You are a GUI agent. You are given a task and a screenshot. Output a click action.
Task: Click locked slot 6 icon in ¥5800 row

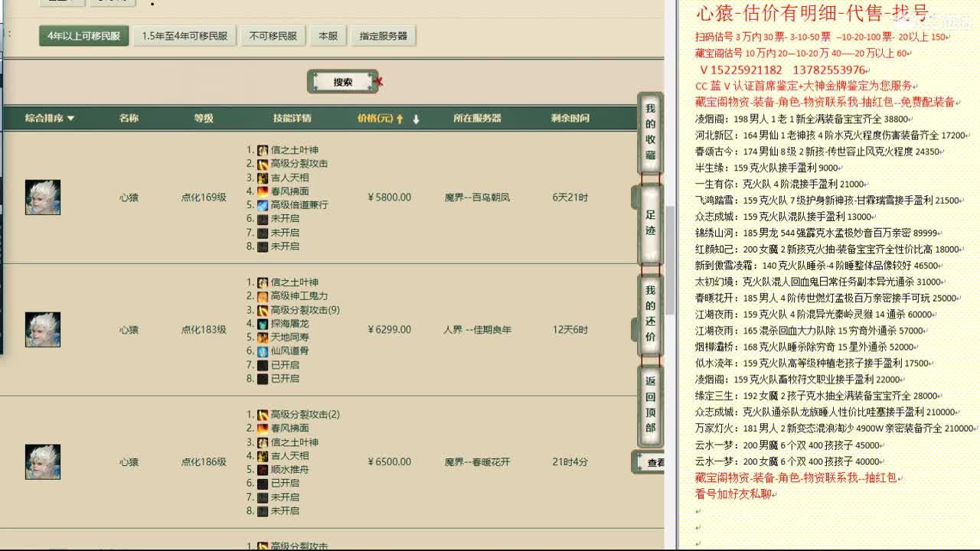pyautogui.click(x=263, y=219)
